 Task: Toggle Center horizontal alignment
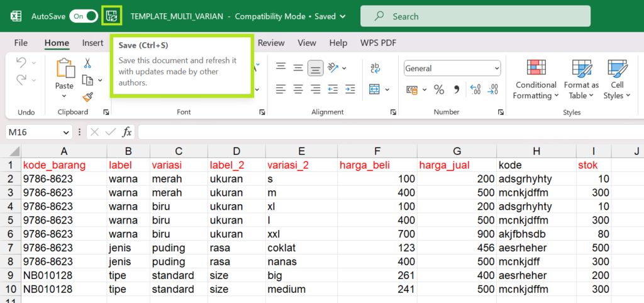point(298,89)
